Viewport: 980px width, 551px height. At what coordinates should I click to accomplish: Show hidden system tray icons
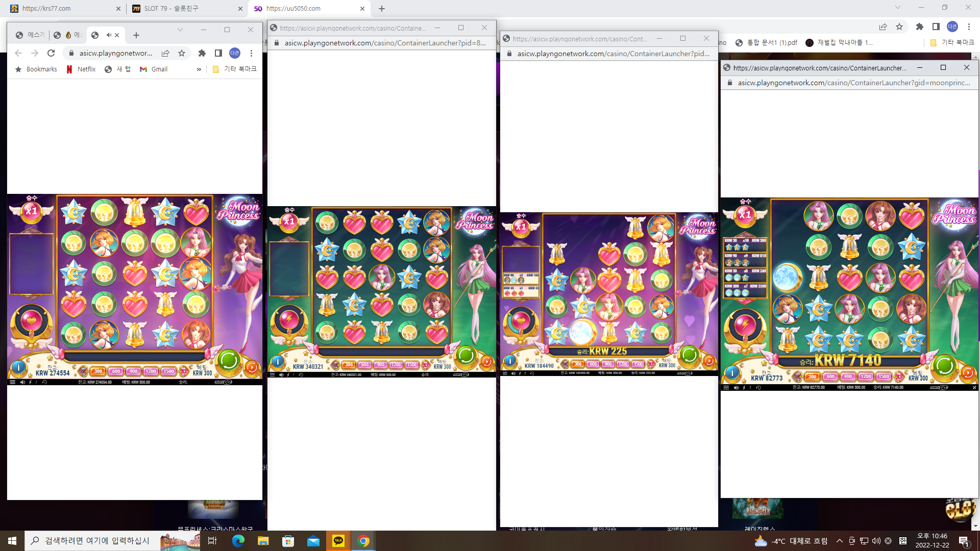pyautogui.click(x=840, y=541)
